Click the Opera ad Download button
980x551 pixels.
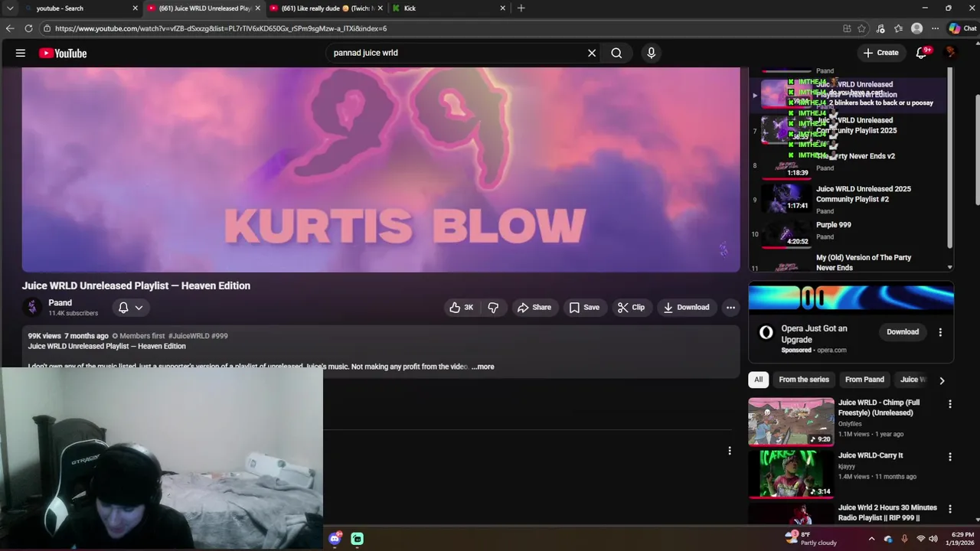coord(903,332)
